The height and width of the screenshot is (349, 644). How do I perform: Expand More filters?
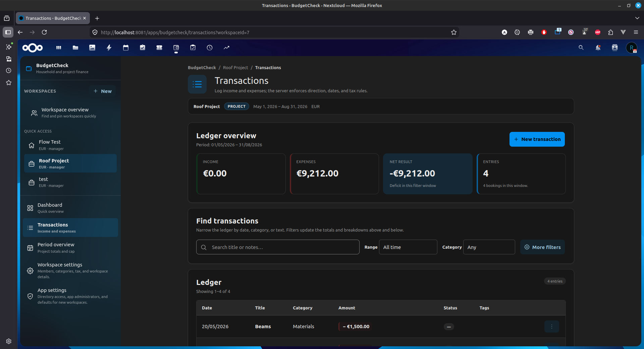542,247
